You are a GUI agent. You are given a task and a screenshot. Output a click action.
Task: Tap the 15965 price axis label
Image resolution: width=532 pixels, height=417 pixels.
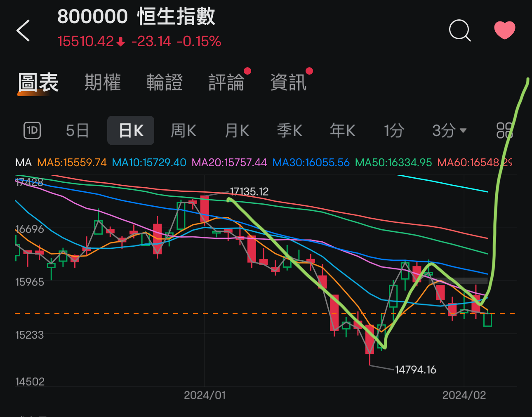(x=29, y=282)
